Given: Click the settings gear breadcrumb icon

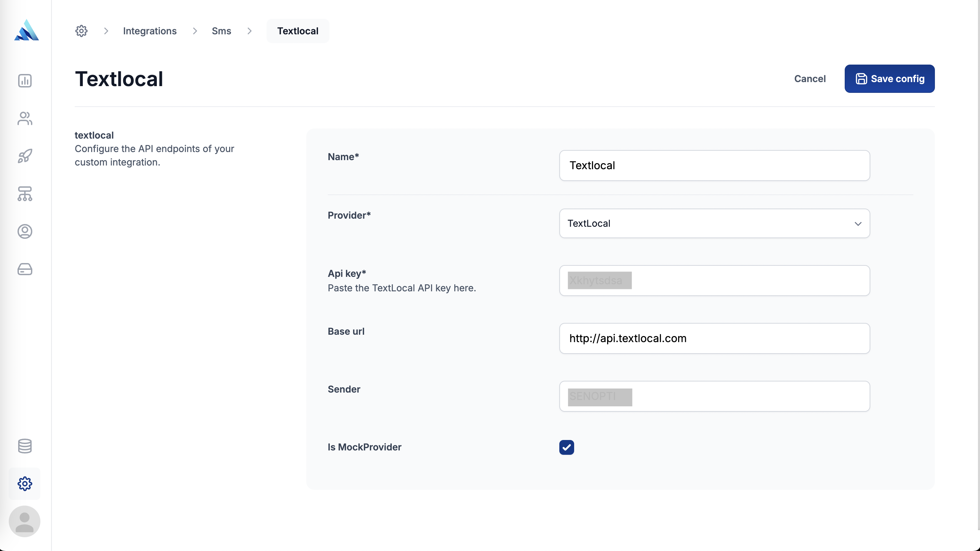Looking at the screenshot, I should [x=81, y=31].
